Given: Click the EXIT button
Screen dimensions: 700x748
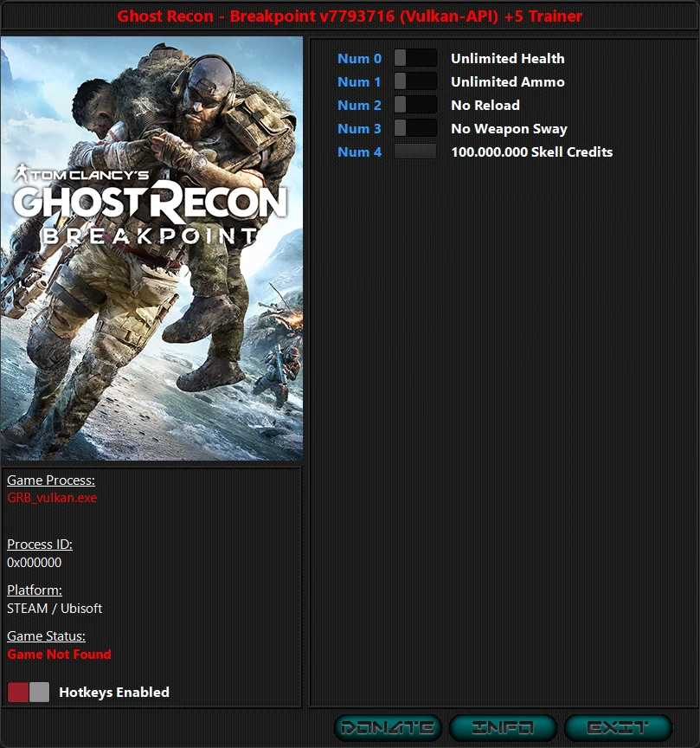Looking at the screenshot, I should [x=617, y=727].
